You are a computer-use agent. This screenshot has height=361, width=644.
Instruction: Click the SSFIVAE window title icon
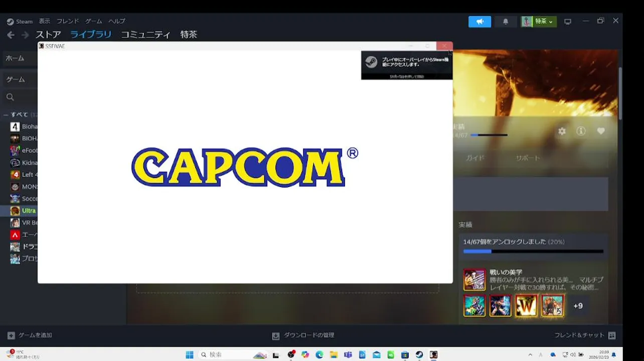(41, 46)
